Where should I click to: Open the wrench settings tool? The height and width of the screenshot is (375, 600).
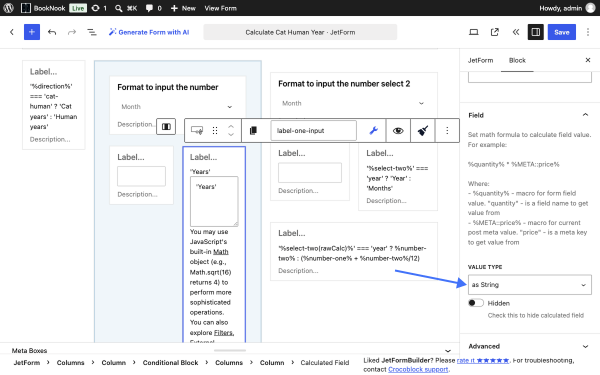pos(373,130)
